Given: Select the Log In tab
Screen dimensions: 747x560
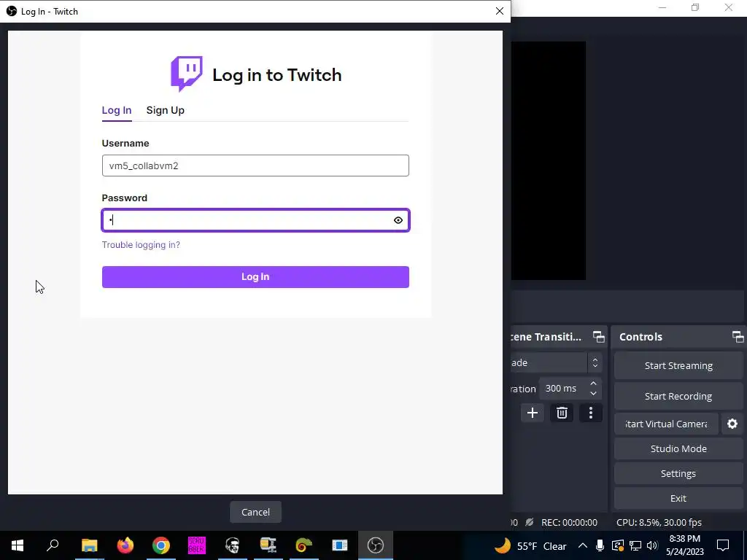Looking at the screenshot, I should (117, 110).
